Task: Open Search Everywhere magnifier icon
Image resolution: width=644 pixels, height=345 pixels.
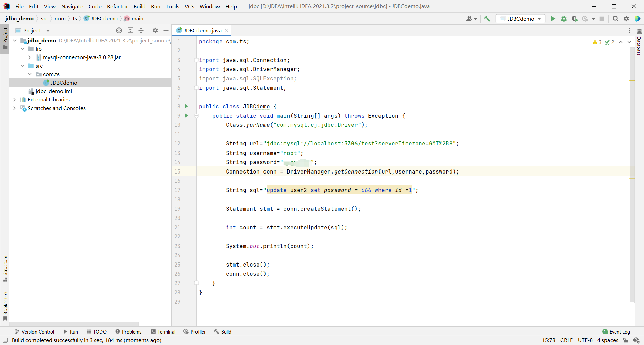Action: (616, 19)
